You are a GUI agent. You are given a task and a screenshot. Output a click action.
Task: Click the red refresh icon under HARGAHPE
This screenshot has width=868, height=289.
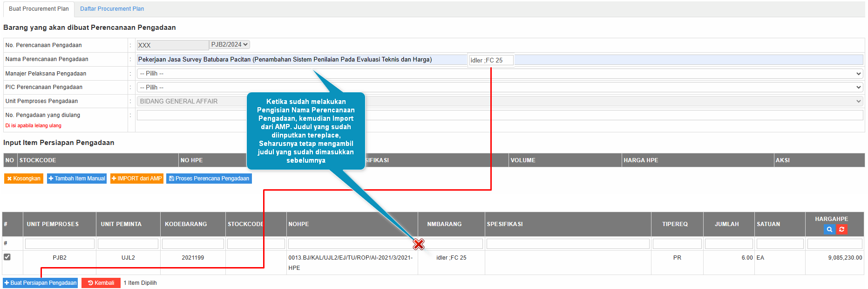click(841, 229)
